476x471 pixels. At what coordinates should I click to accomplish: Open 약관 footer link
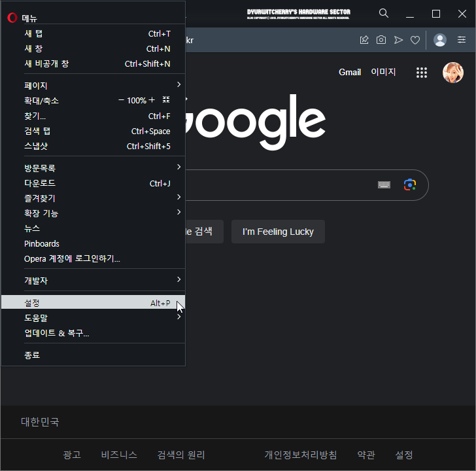pyautogui.click(x=366, y=455)
